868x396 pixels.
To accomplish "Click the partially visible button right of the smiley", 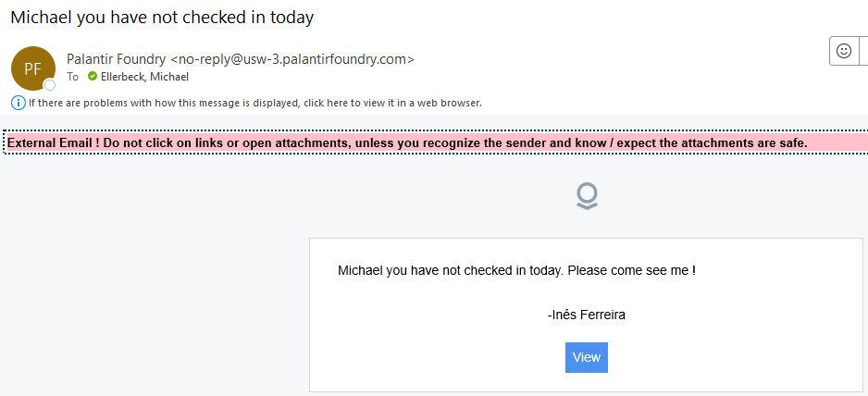I will point(864,52).
